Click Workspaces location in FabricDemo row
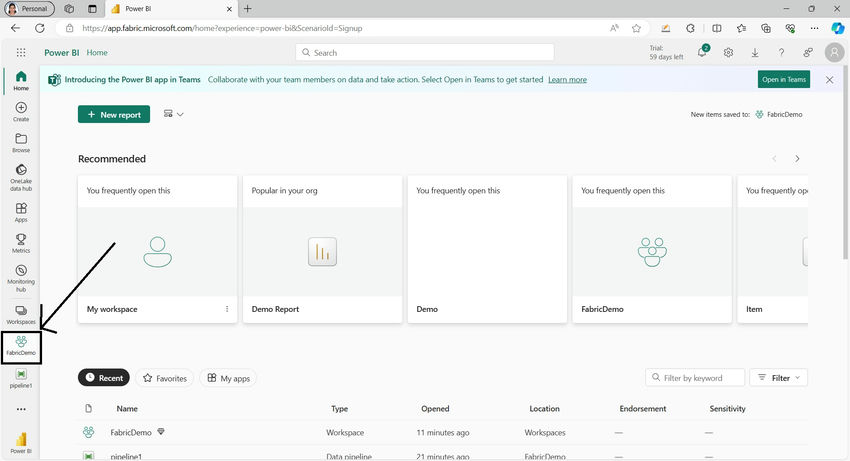850x461 pixels. pyautogui.click(x=545, y=432)
